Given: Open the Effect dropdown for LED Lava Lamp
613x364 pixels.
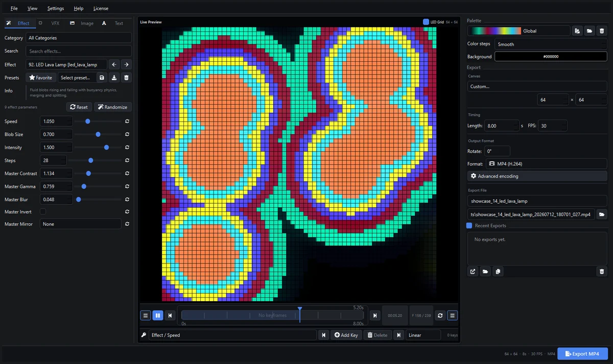Looking at the screenshot, I should coord(66,64).
